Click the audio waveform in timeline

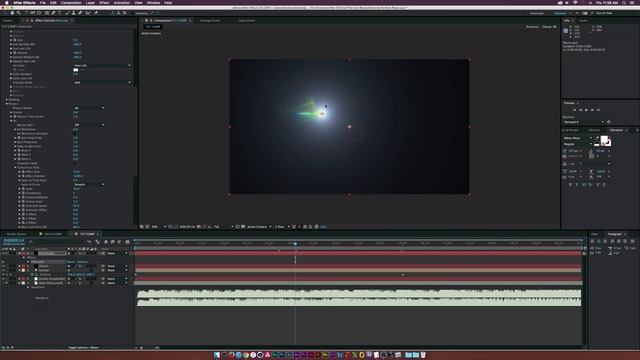[x=359, y=298]
